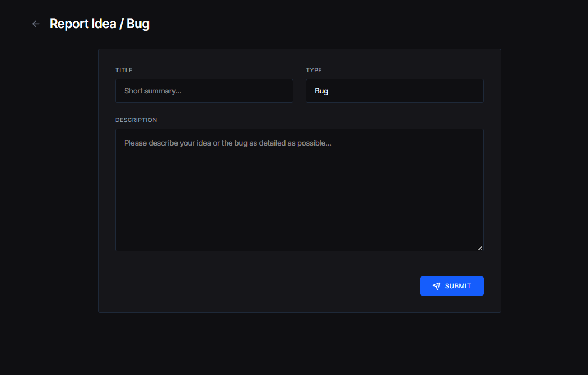The width and height of the screenshot is (588, 375).
Task: Focus the Description text area
Action: [299, 190]
